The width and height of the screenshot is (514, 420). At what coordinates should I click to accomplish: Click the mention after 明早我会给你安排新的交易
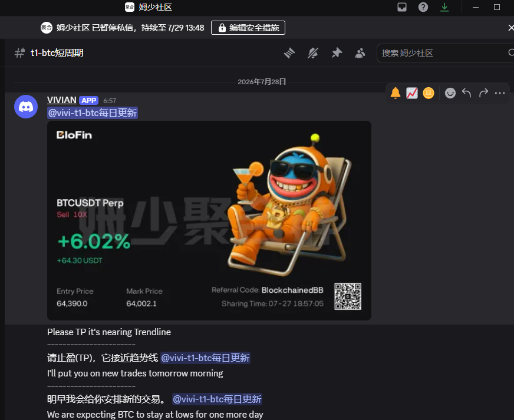click(217, 399)
